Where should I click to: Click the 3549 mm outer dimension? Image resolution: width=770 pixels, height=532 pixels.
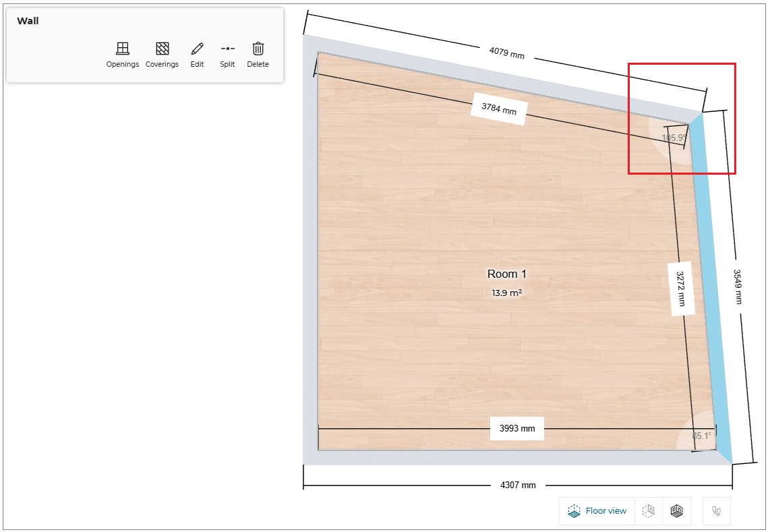pos(737,287)
